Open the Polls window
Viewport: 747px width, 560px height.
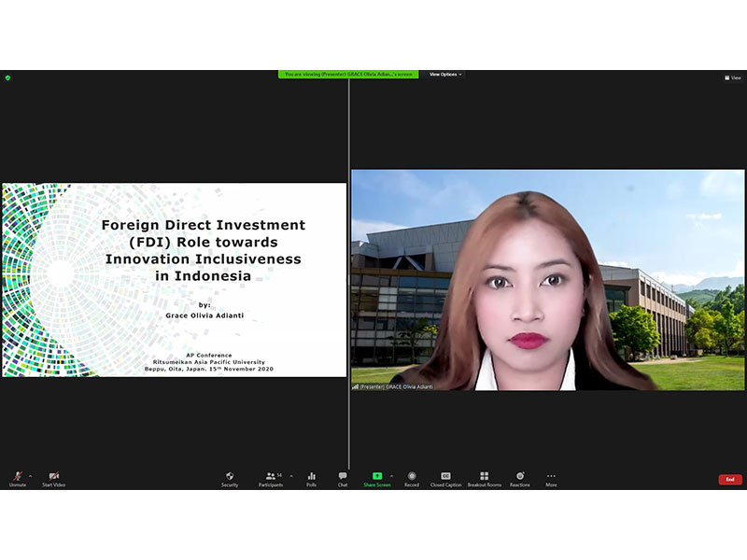click(311, 478)
